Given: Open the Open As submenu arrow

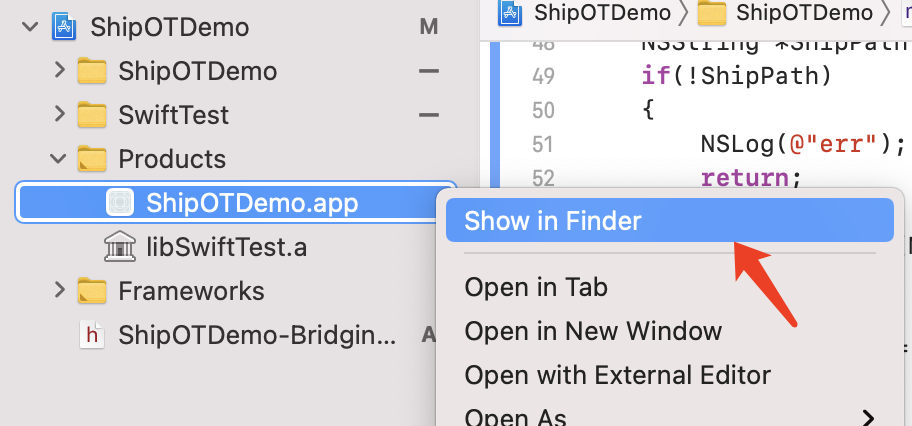Looking at the screenshot, I should click(x=868, y=417).
